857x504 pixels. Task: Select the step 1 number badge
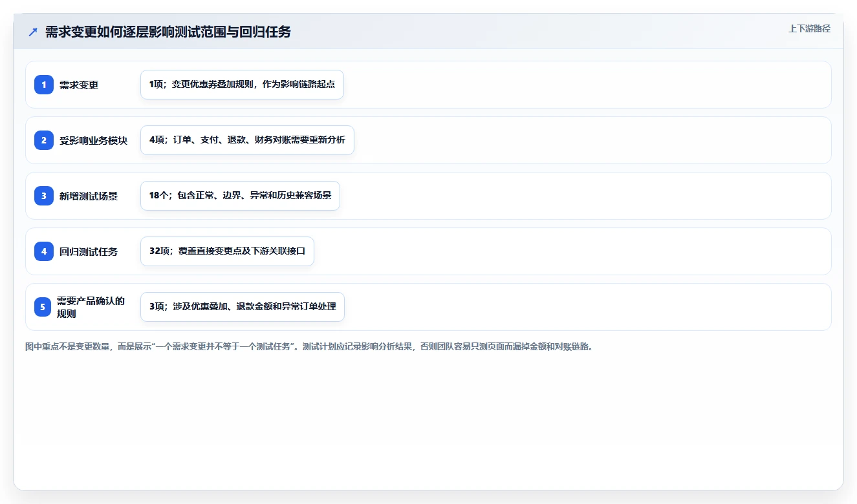click(x=44, y=85)
